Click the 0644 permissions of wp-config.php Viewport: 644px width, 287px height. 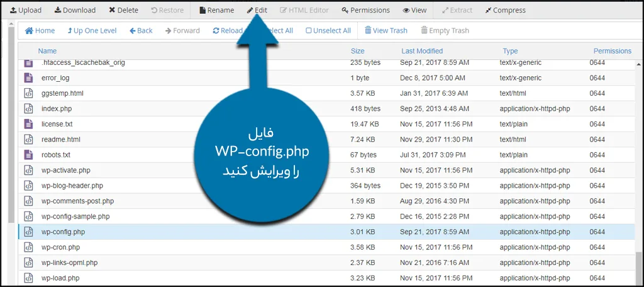597,232
